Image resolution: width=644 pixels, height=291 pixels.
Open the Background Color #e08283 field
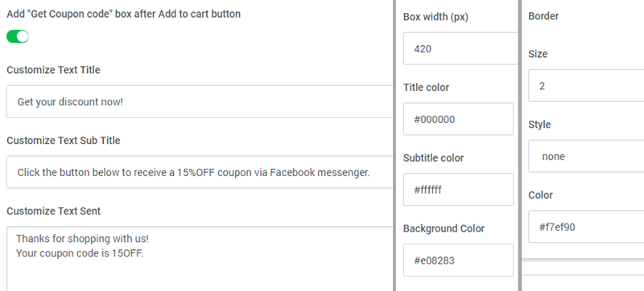[458, 260]
